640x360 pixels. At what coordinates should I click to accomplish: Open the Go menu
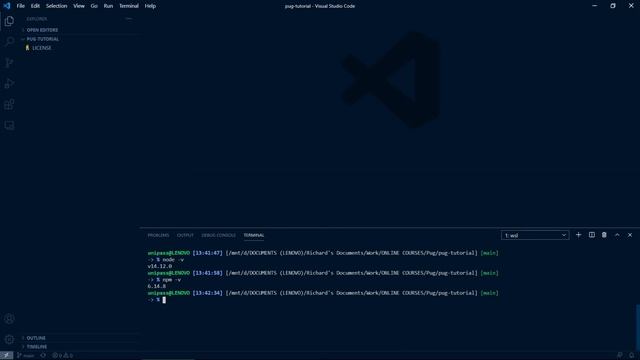pyautogui.click(x=94, y=6)
